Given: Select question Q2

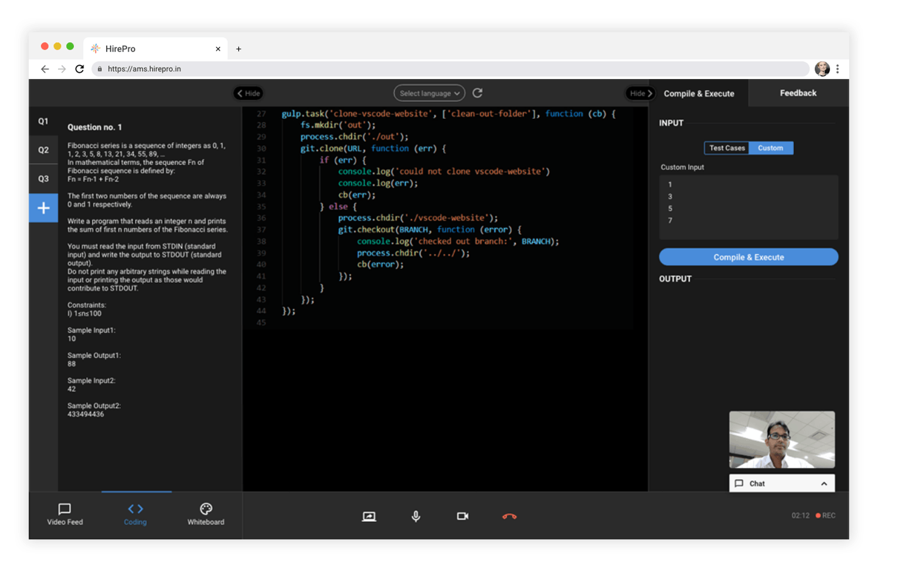Looking at the screenshot, I should pyautogui.click(x=43, y=150).
